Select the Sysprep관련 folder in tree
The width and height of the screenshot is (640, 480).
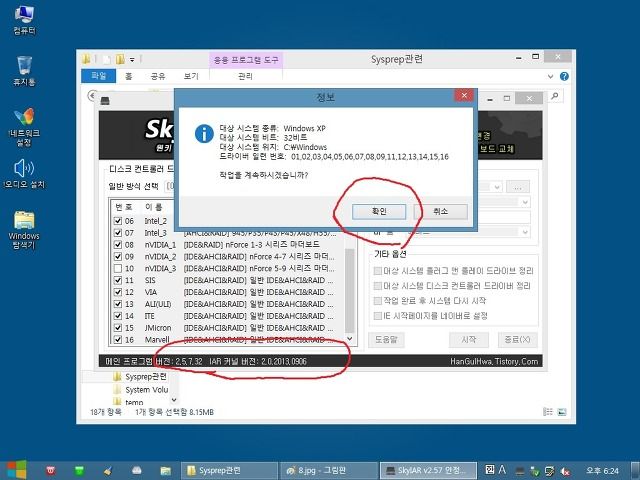(140, 376)
